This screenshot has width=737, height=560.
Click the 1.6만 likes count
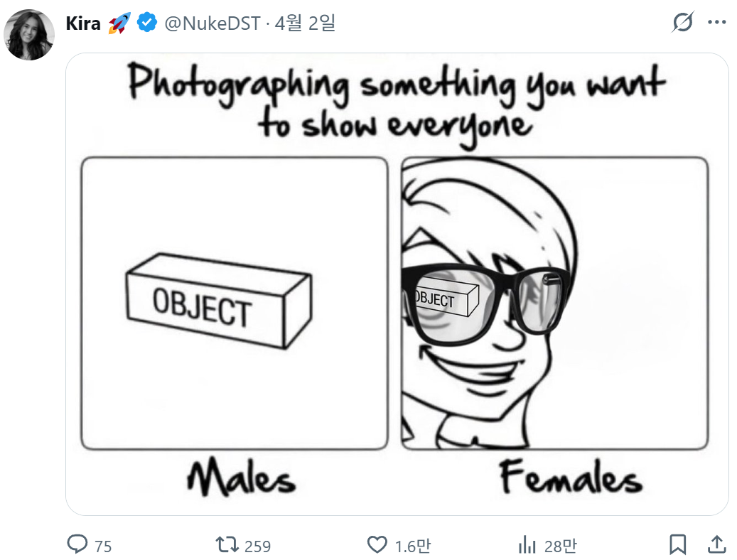click(x=413, y=546)
